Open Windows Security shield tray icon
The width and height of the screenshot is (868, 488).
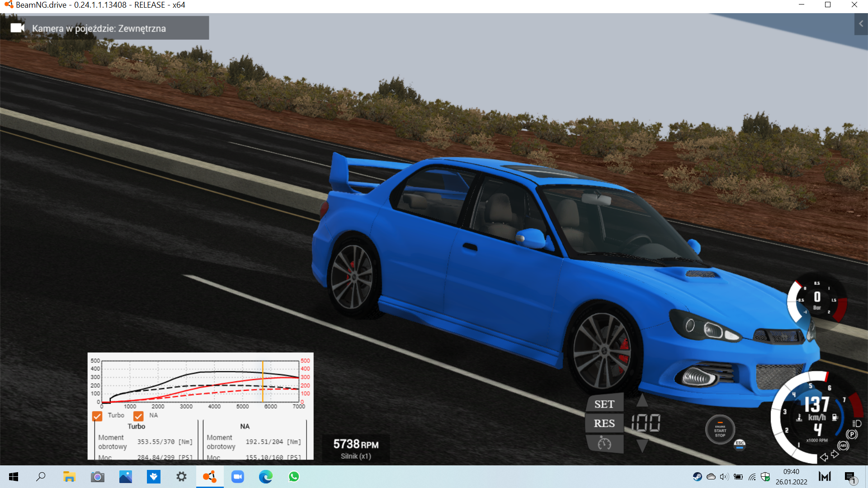[x=765, y=477]
